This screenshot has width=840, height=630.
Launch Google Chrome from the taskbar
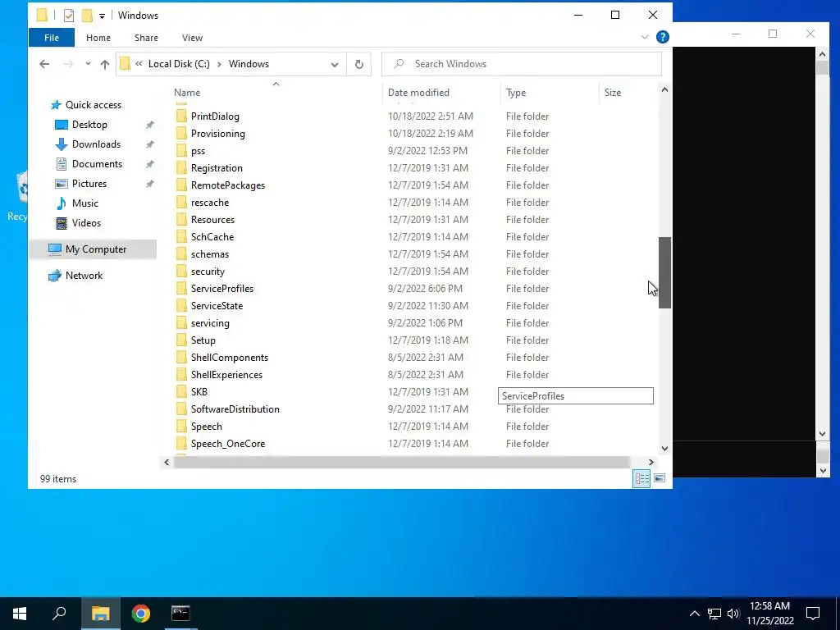[x=140, y=614]
